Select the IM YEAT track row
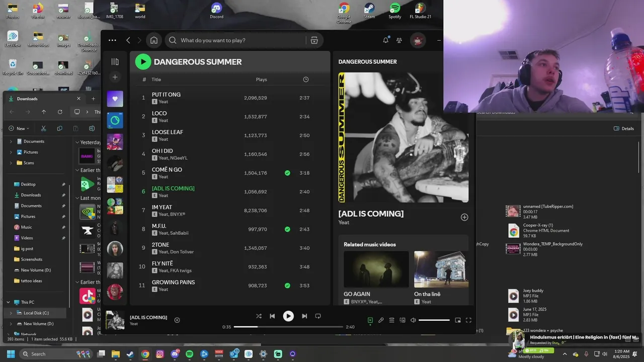Viewport: 644px width, 362px height. (230, 210)
